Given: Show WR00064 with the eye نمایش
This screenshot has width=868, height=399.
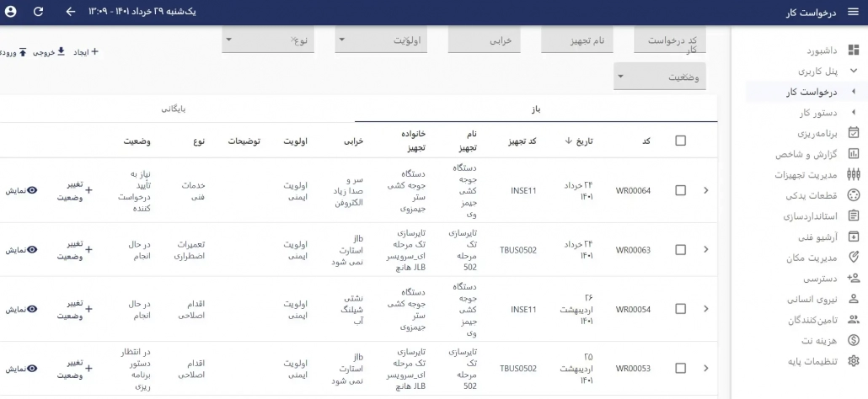Looking at the screenshot, I should [22, 190].
